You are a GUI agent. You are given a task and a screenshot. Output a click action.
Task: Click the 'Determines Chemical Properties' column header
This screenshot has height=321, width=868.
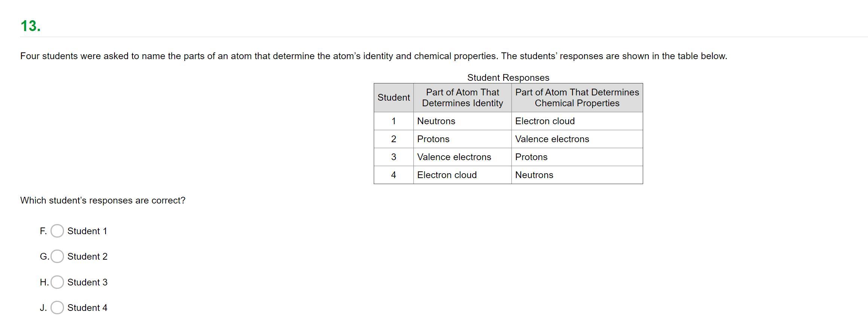point(577,98)
